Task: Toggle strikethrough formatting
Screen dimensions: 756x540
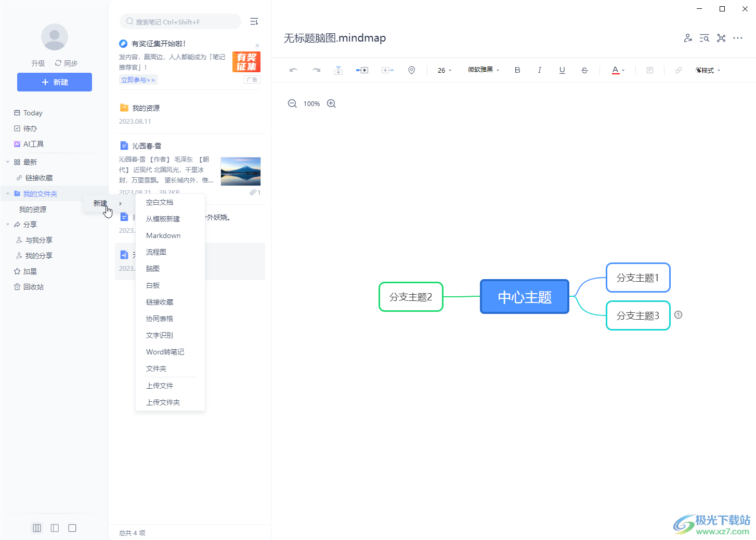Action: coord(584,70)
